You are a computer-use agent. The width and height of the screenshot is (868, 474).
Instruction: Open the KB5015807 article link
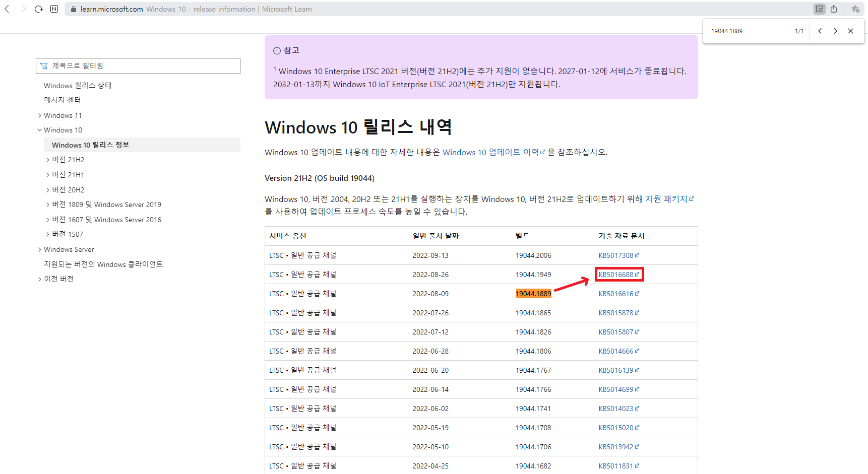pyautogui.click(x=618, y=332)
